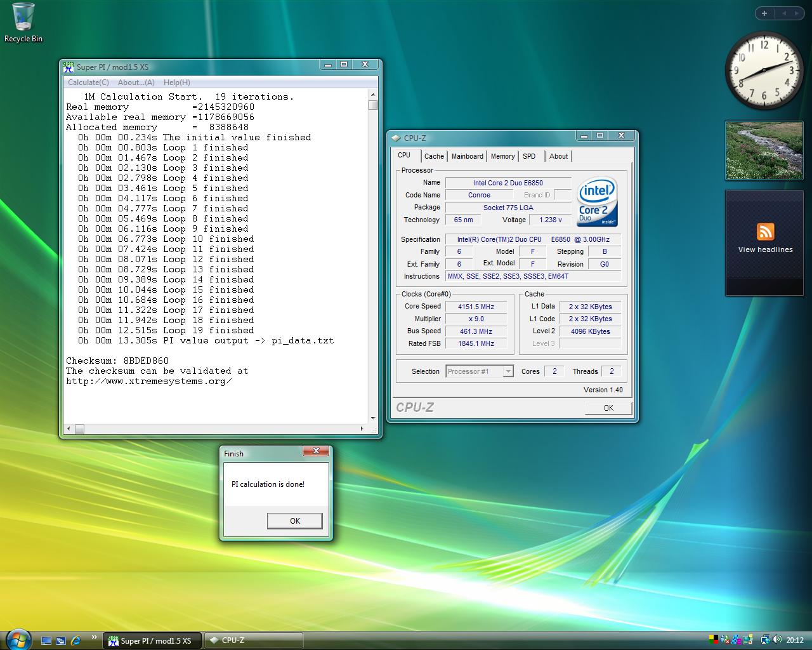Switch to the Mainboard tab in CPU-Z
The height and width of the screenshot is (650, 812).
tap(468, 156)
